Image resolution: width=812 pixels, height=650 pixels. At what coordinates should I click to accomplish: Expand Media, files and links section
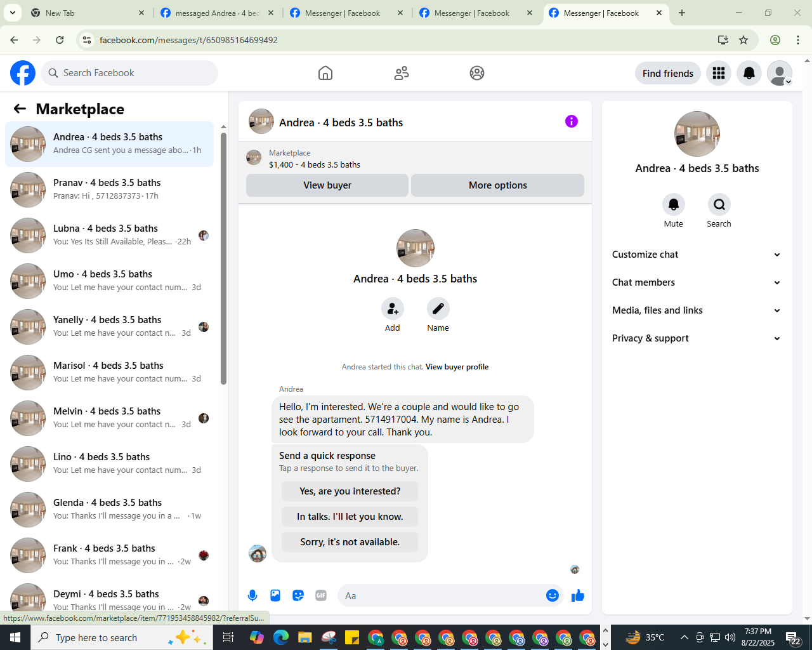click(x=697, y=310)
